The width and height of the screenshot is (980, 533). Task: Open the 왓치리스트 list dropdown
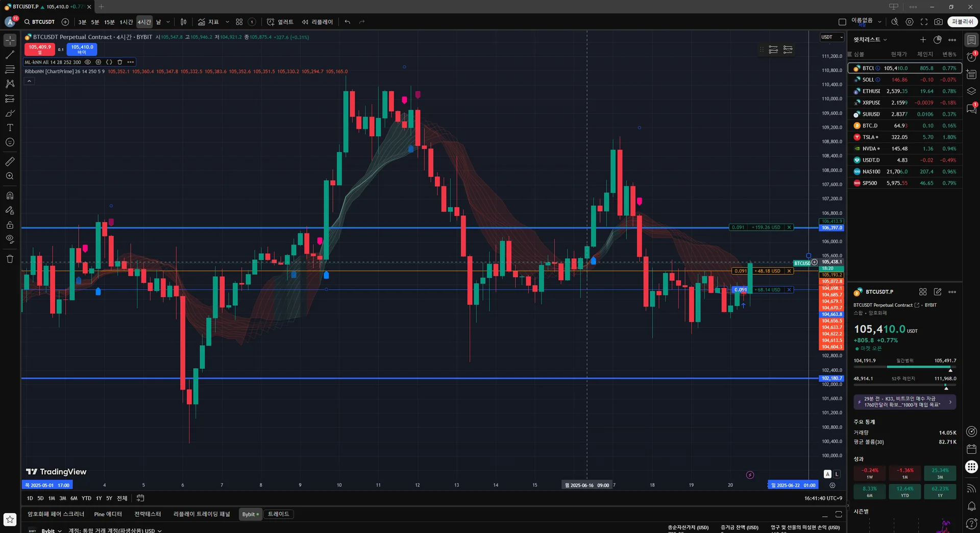[871, 40]
